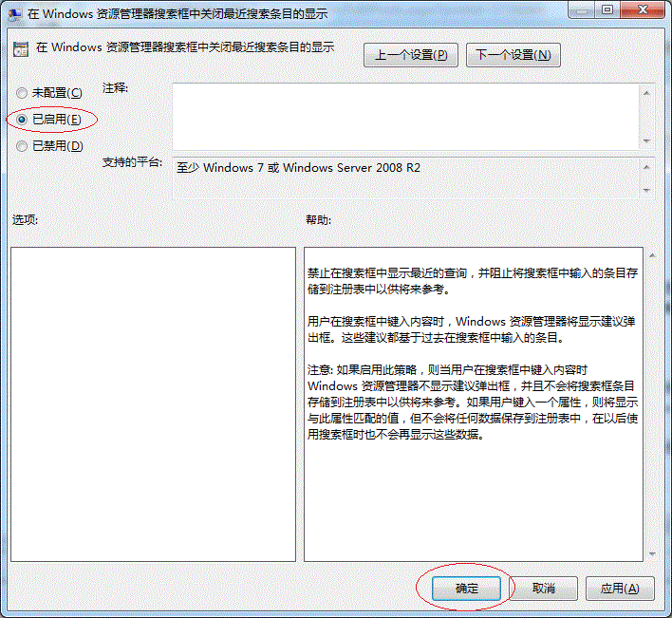
Task: Confirm with the 确定 button
Action: (466, 588)
